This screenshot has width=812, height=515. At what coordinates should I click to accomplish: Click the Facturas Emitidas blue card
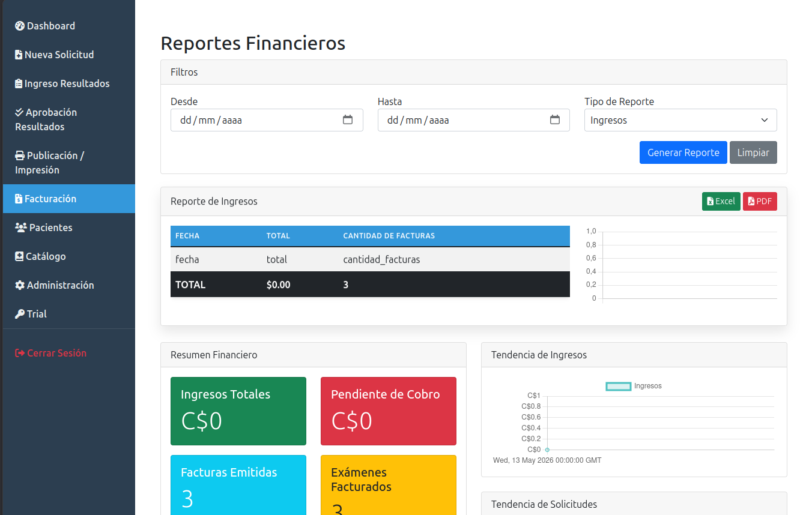pos(238,485)
